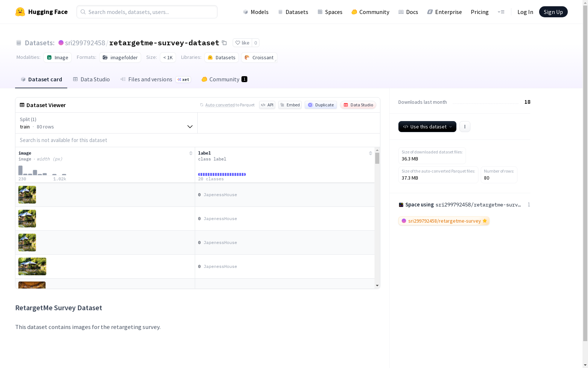588x368 pixels.
Task: Expand the Use this dataset dropdown
Action: coord(427,127)
